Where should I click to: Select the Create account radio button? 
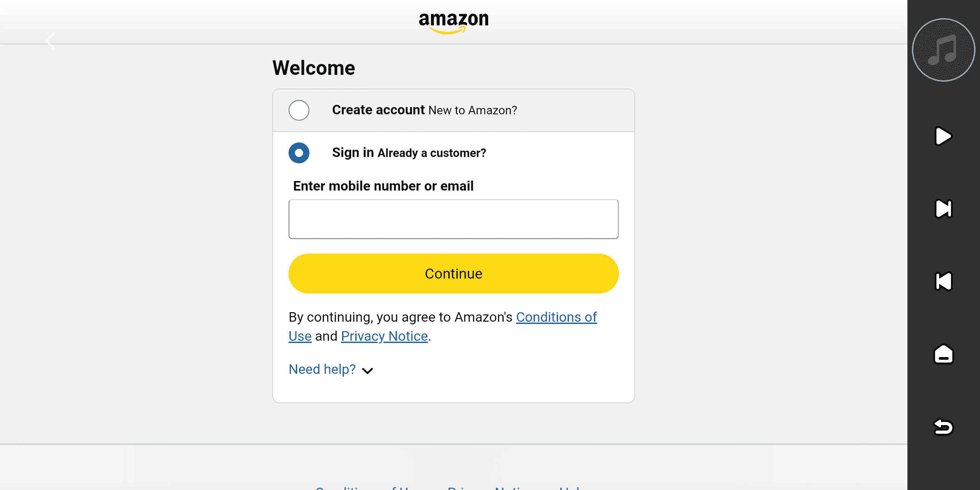(x=299, y=110)
